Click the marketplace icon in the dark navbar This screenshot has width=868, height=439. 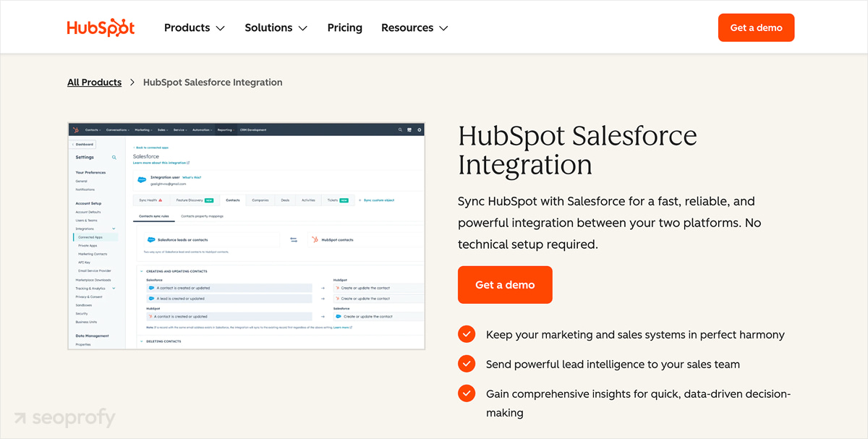coord(409,130)
